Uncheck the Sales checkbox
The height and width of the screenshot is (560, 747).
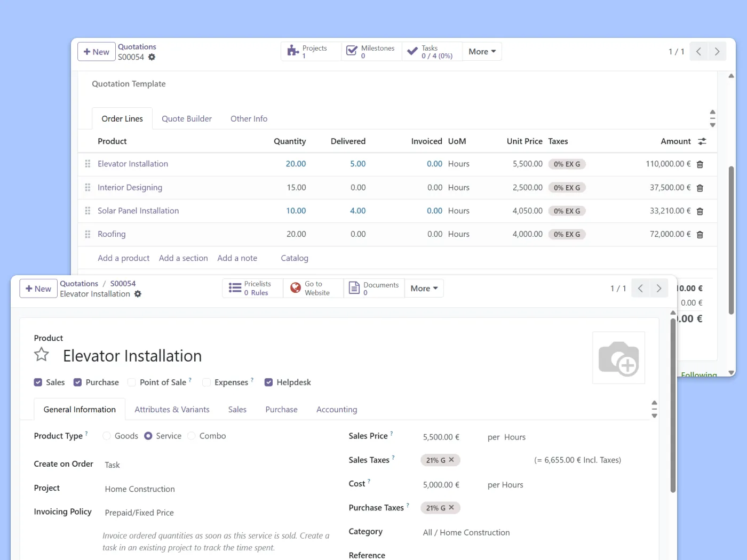click(x=38, y=382)
